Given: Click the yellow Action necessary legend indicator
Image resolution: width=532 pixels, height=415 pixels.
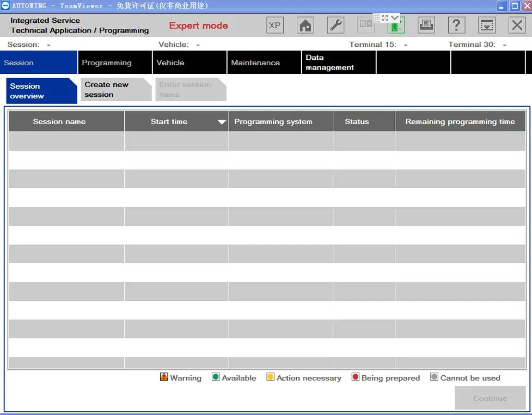Looking at the screenshot, I should [271, 377].
